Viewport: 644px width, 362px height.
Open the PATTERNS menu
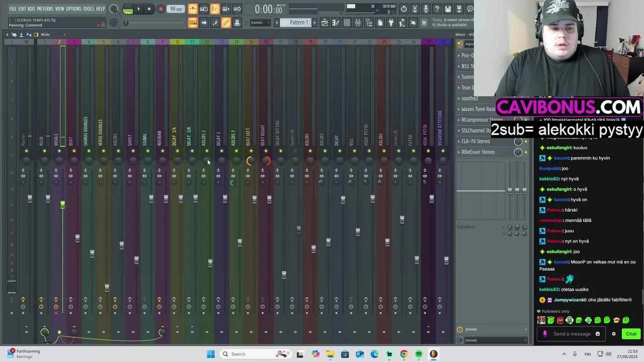click(45, 9)
